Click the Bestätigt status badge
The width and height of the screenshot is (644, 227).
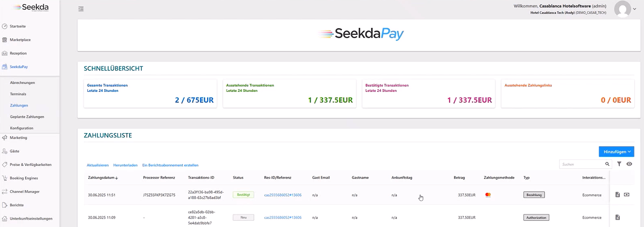tap(243, 195)
